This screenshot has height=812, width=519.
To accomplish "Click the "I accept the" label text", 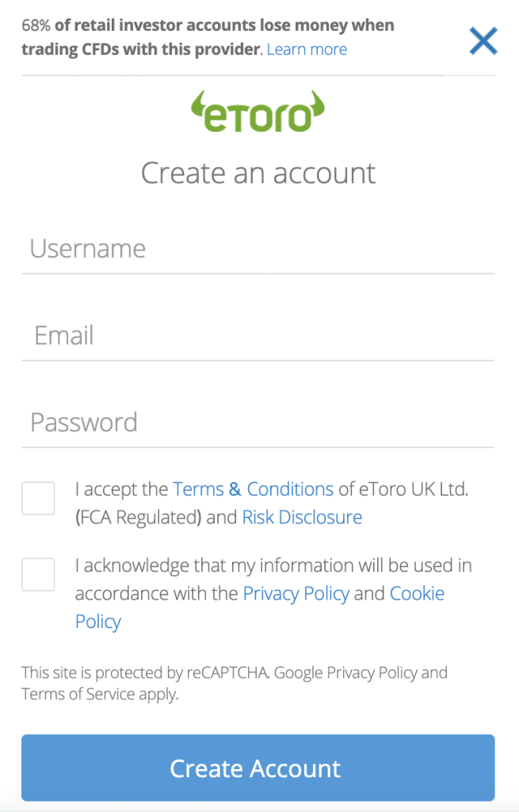I will point(121,488).
